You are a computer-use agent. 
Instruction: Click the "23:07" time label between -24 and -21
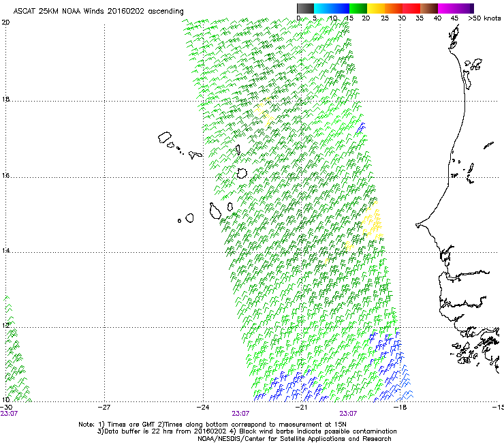(x=240, y=414)
